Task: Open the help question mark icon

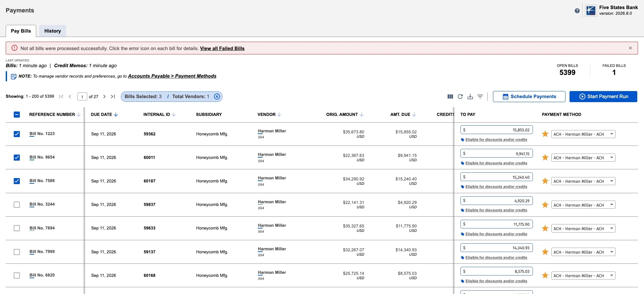Action: 577,11
